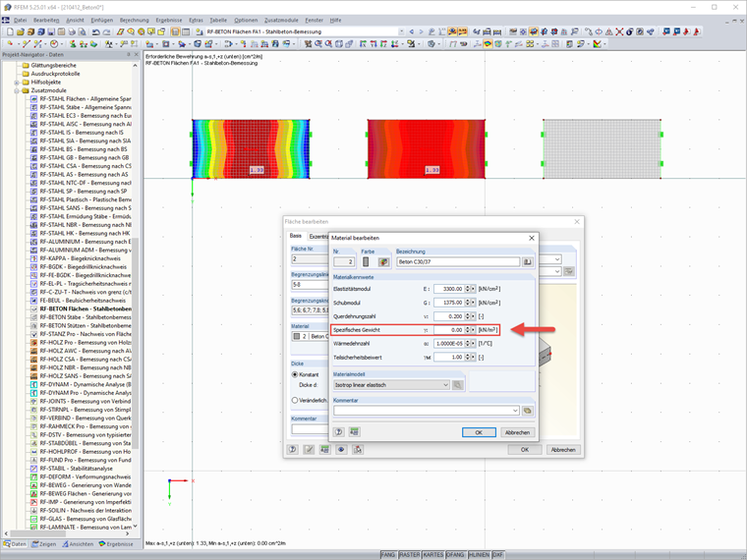This screenshot has height=560, width=747.
Task: Open navigator Ergebnisse tab
Action: point(116,544)
